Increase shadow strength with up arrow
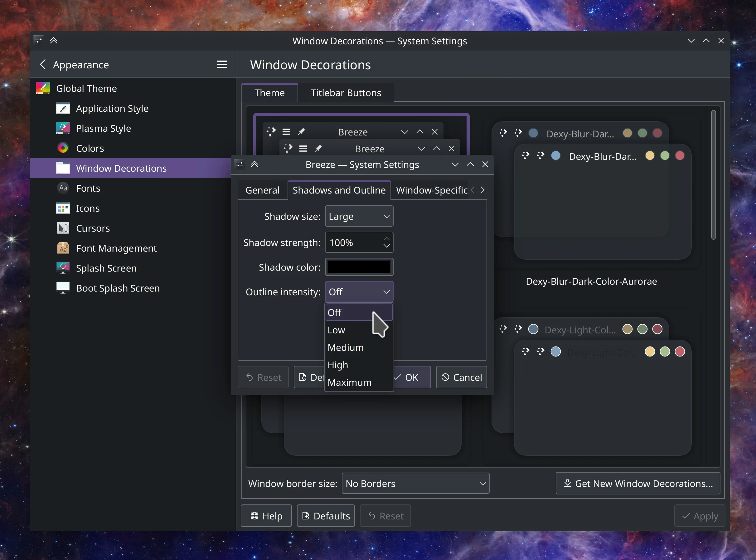Viewport: 756px width, 560px height. coord(386,239)
